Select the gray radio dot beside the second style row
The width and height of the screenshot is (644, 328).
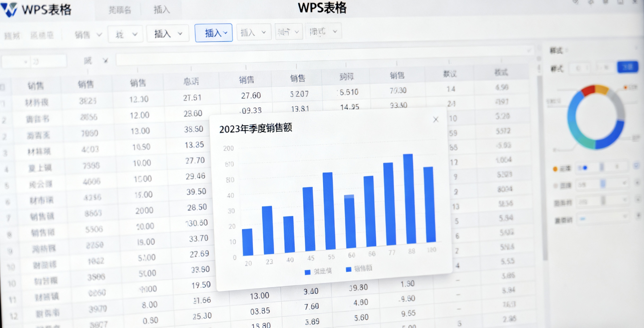[555, 185]
